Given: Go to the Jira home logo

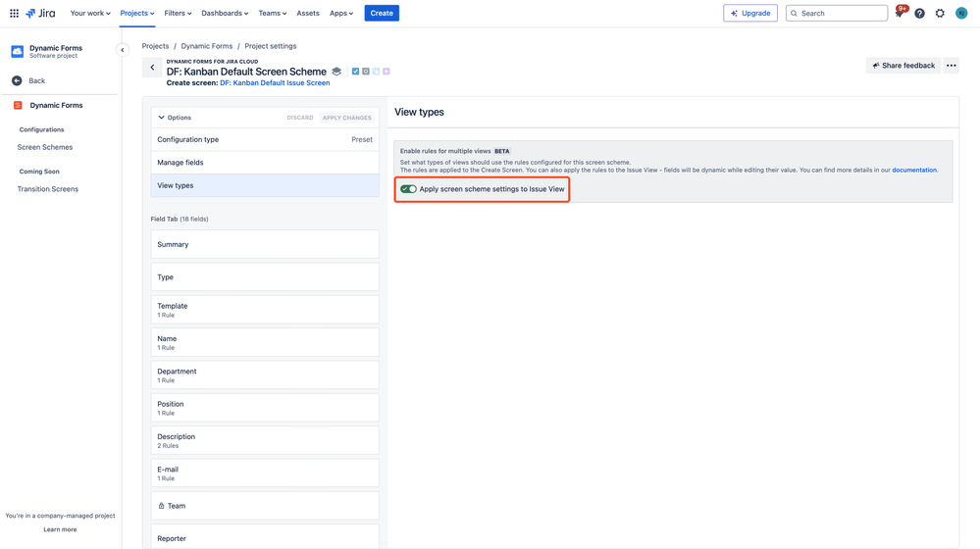Looking at the screenshot, I should coord(40,13).
